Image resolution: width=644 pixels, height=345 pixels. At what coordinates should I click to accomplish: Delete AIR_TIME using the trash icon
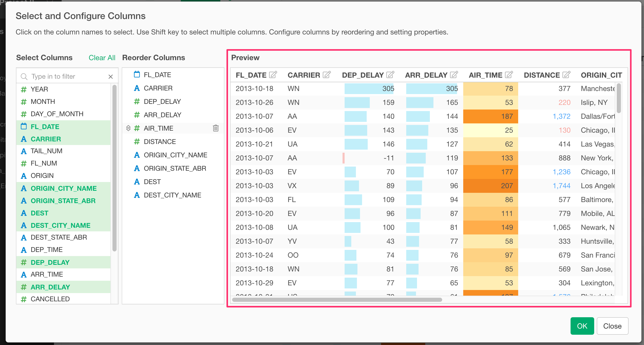click(216, 128)
